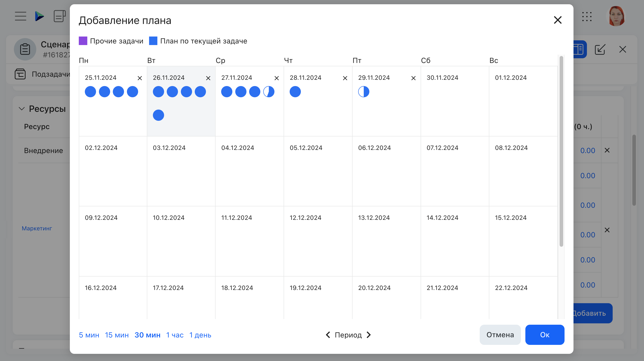Toggle the side panel layout icon
644x361 pixels.
point(579,49)
